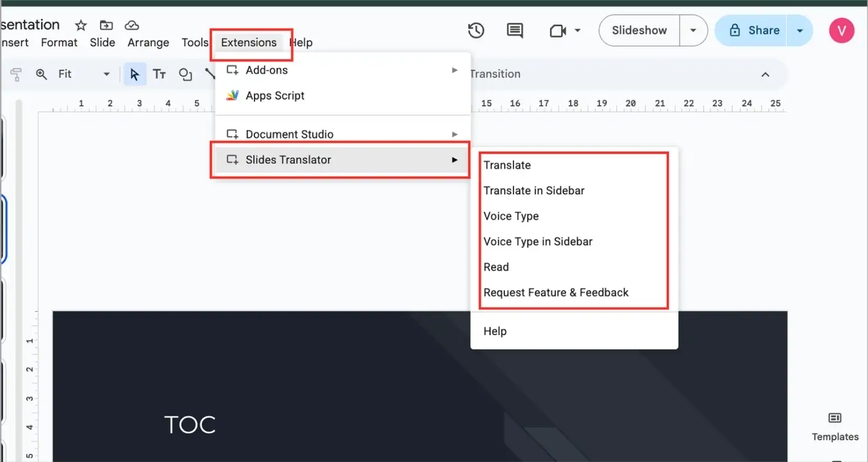
Task: Open Document Studio submenu
Action: [342, 135]
